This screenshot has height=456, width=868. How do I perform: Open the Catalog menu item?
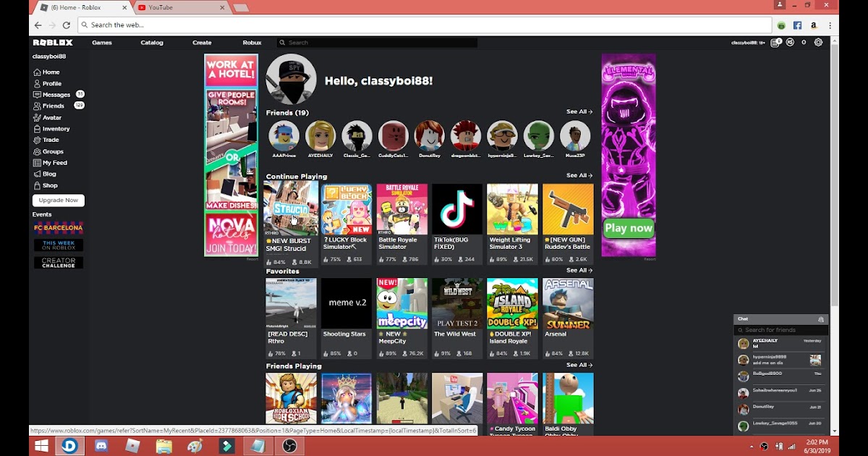(x=152, y=43)
